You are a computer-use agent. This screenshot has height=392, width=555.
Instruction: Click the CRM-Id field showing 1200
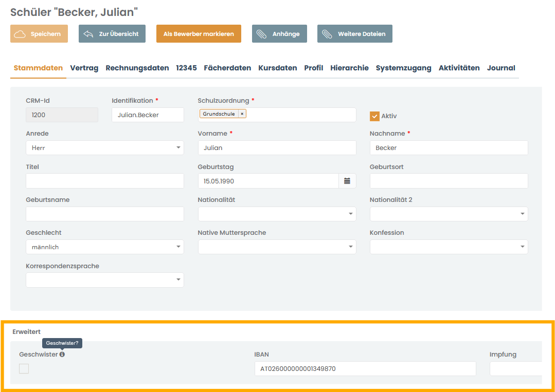tap(62, 115)
